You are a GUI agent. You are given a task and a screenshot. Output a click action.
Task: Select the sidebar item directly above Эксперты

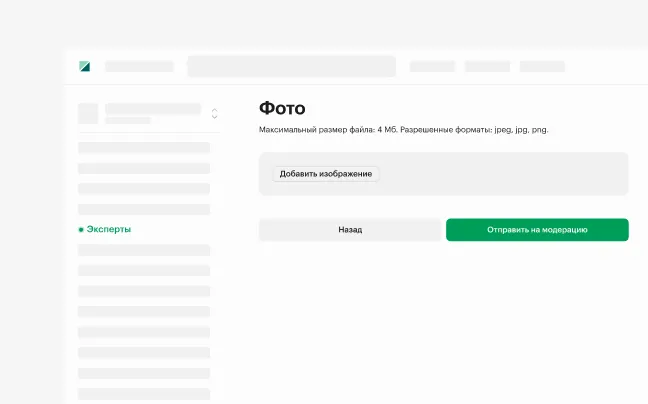tap(144, 210)
